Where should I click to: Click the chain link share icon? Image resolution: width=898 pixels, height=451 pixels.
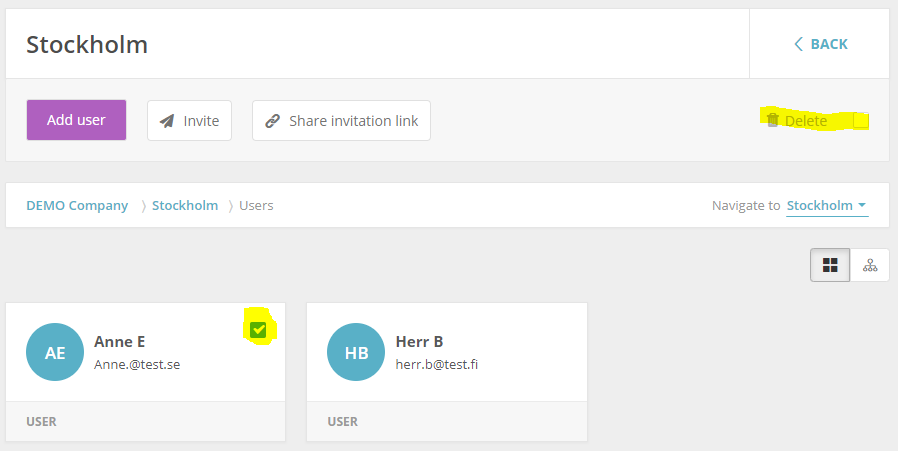coord(272,121)
